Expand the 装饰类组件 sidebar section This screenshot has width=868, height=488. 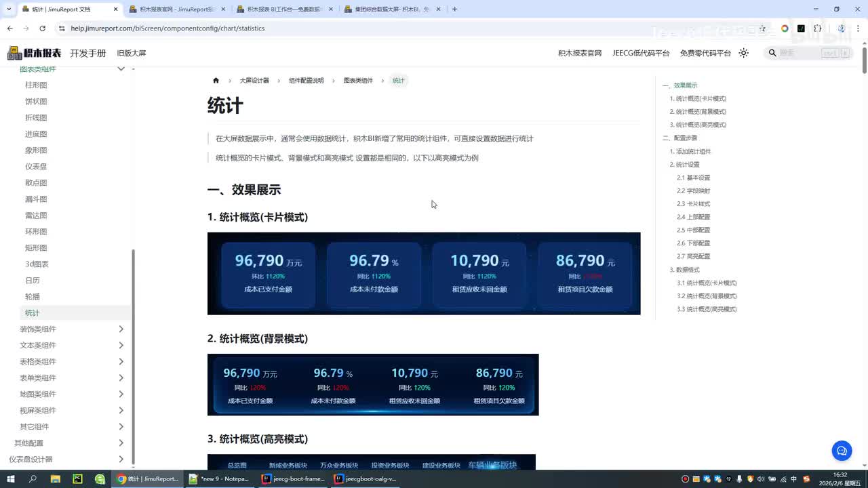point(121,329)
